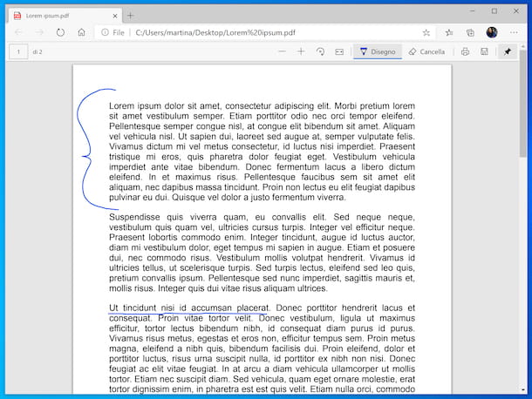The image size is (532, 399).
Task: Click the underlined text "Ut tincidunt nisi"
Action: [x=142, y=308]
